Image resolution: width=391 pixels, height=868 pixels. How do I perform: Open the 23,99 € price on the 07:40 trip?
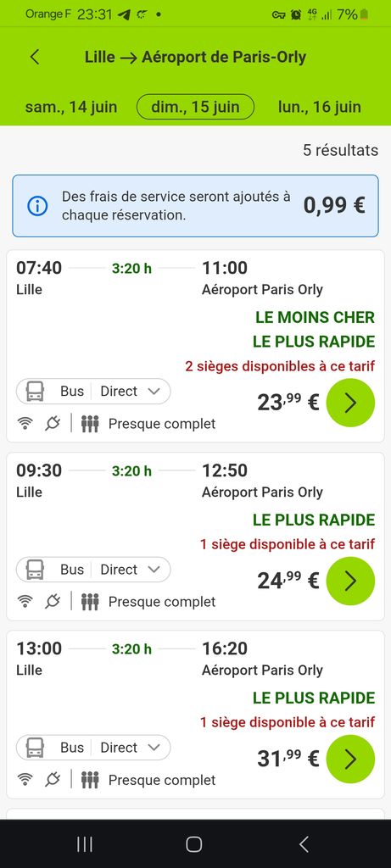tap(288, 403)
